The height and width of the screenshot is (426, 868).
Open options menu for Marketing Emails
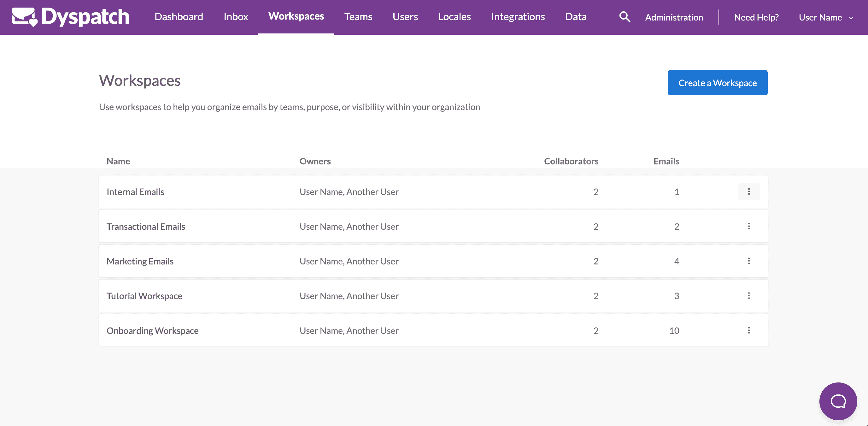(x=749, y=261)
